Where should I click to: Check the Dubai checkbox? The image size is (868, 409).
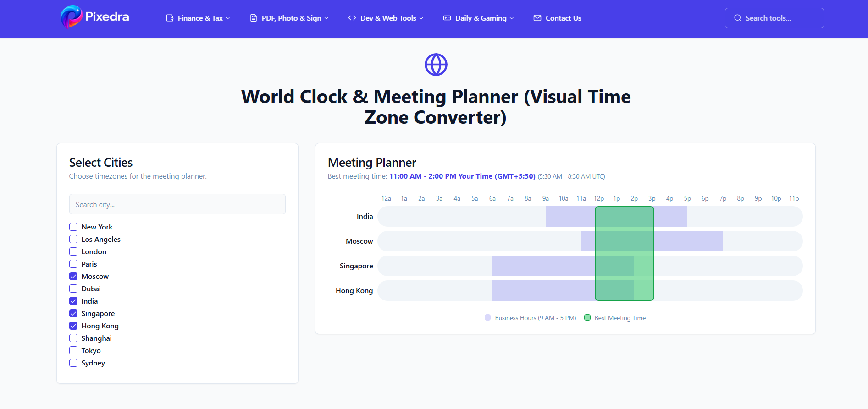tap(73, 289)
